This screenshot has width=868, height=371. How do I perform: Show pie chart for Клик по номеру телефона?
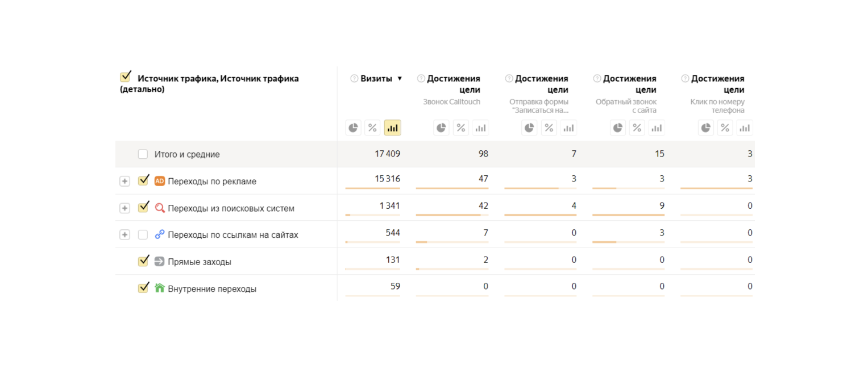click(706, 127)
